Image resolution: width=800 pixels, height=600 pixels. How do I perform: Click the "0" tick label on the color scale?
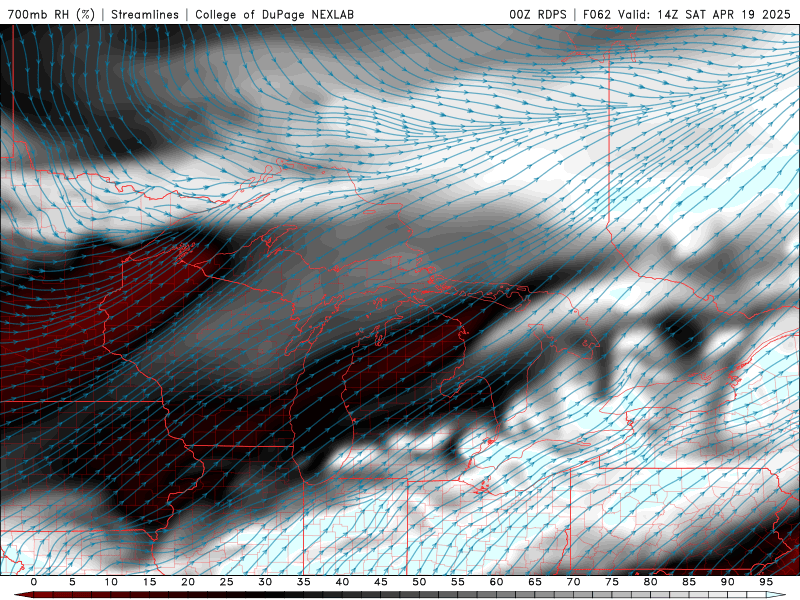34,582
